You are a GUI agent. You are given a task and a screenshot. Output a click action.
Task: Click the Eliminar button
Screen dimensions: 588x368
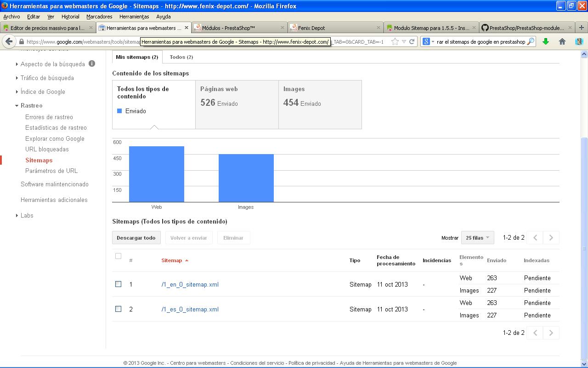(x=233, y=238)
